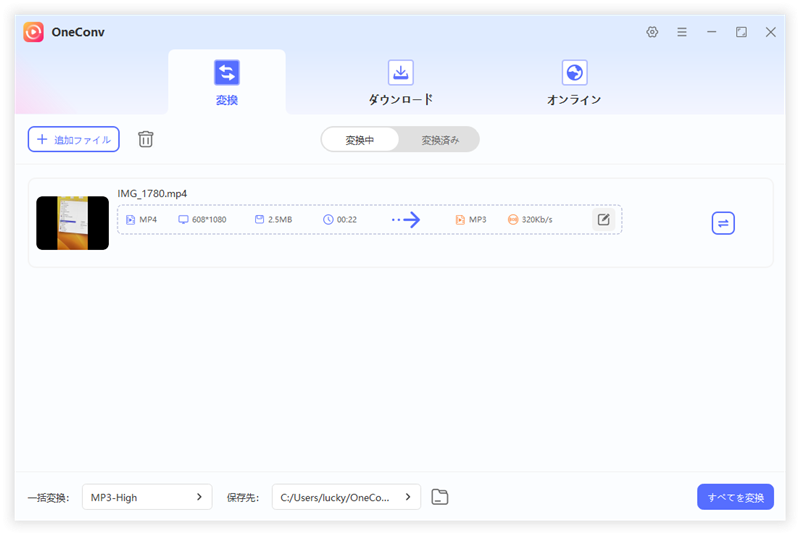This screenshot has height=535, width=800.
Task: Maximize the OneConv window
Action: [x=741, y=32]
